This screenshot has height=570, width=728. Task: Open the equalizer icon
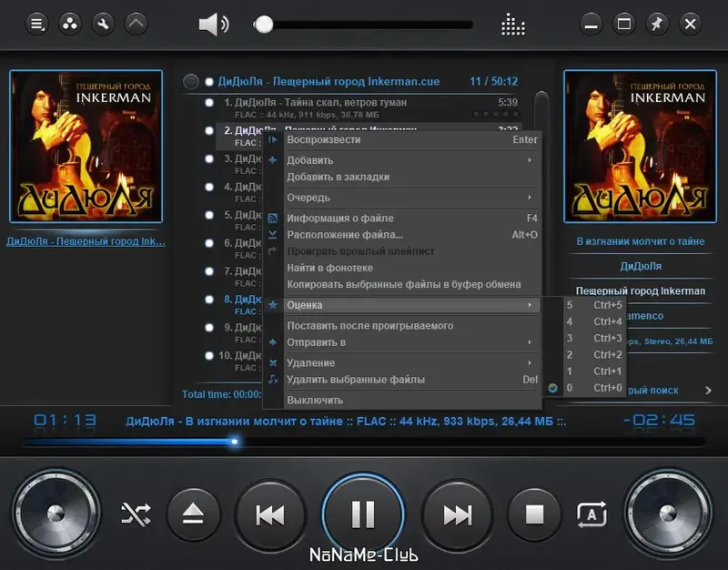[x=513, y=25]
